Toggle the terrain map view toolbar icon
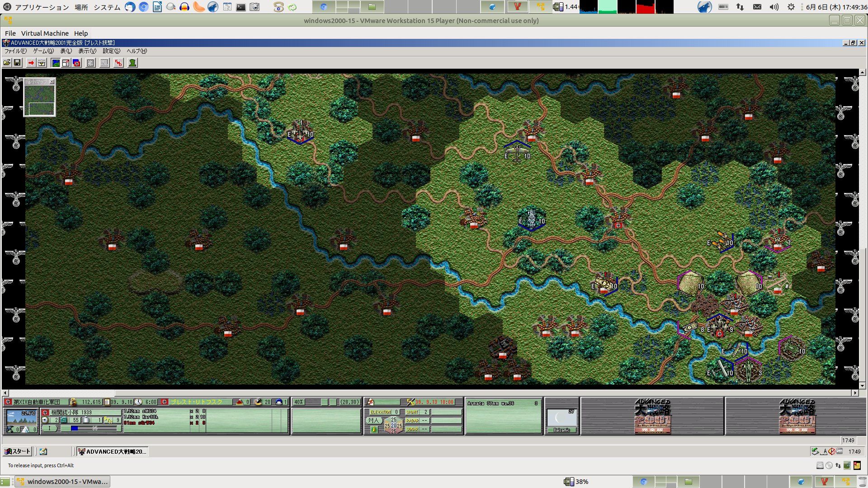The width and height of the screenshot is (868, 488). 56,63
